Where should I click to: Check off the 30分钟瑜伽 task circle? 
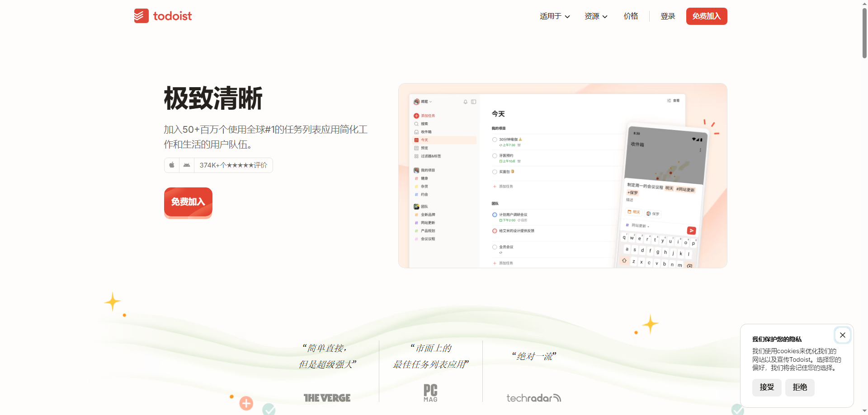[x=495, y=140]
